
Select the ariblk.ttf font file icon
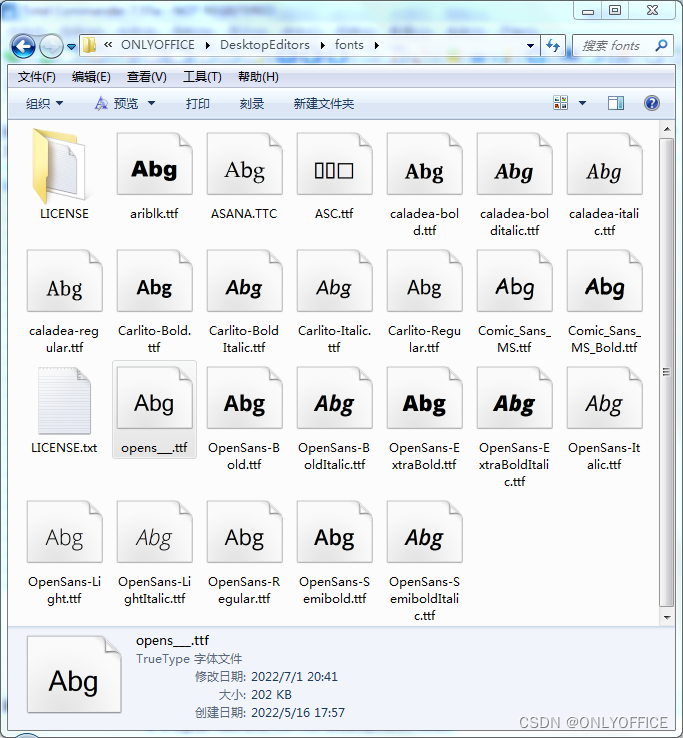154,164
